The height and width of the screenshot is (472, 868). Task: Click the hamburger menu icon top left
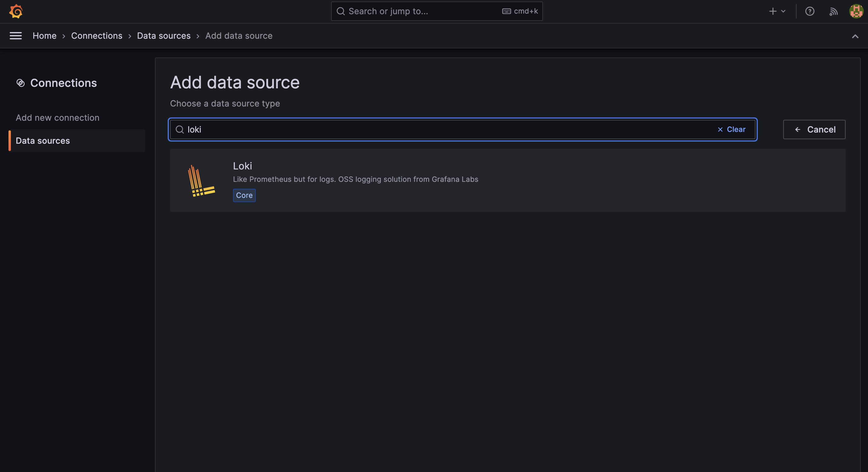tap(16, 35)
